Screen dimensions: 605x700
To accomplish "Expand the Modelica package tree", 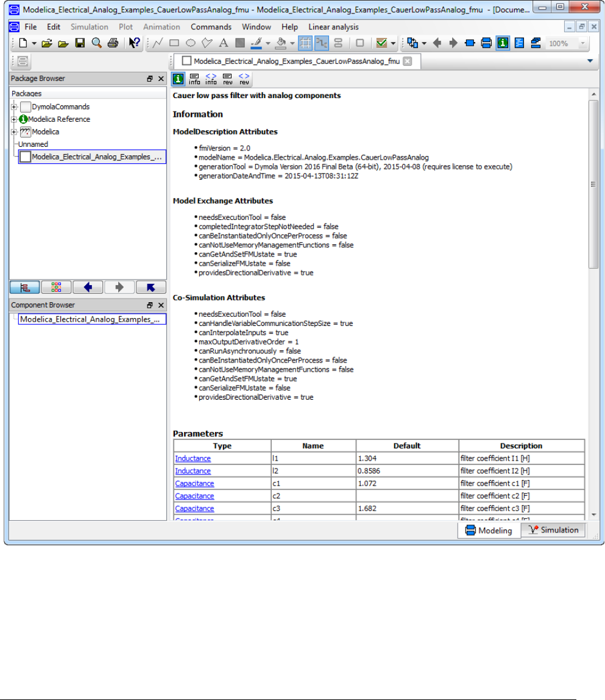I will point(14,132).
